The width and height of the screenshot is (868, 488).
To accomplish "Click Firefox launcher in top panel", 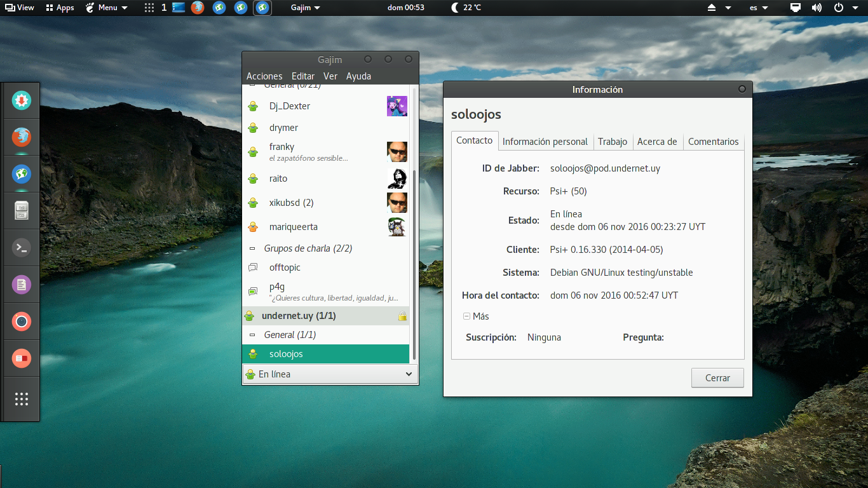I will coord(198,8).
